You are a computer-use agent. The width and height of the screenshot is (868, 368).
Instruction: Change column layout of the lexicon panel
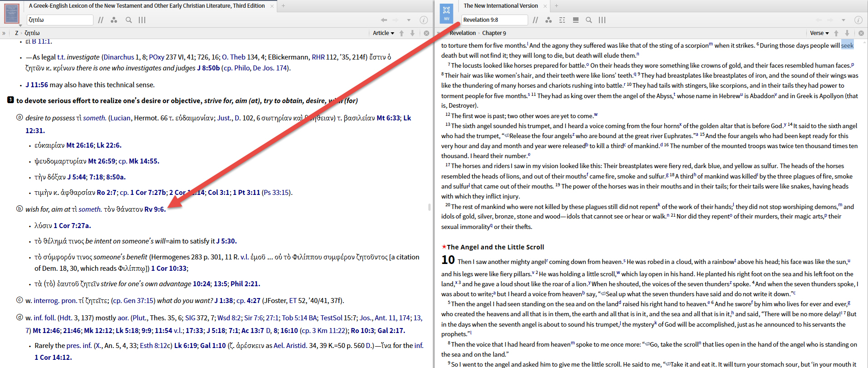(142, 20)
